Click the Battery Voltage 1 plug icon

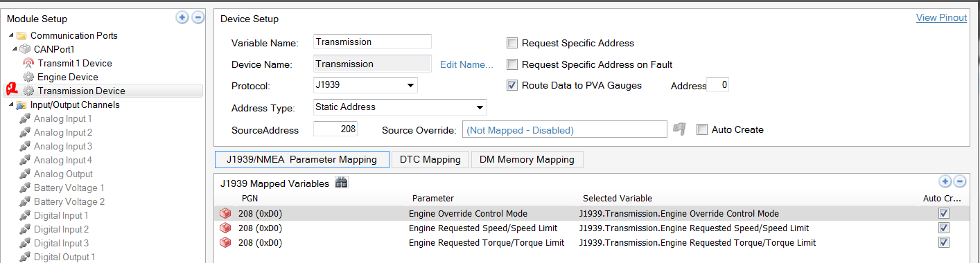[x=26, y=188]
